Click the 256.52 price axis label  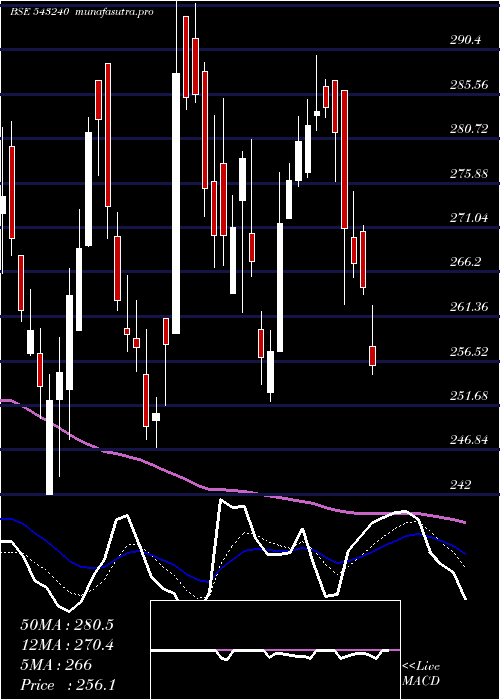tap(469, 351)
